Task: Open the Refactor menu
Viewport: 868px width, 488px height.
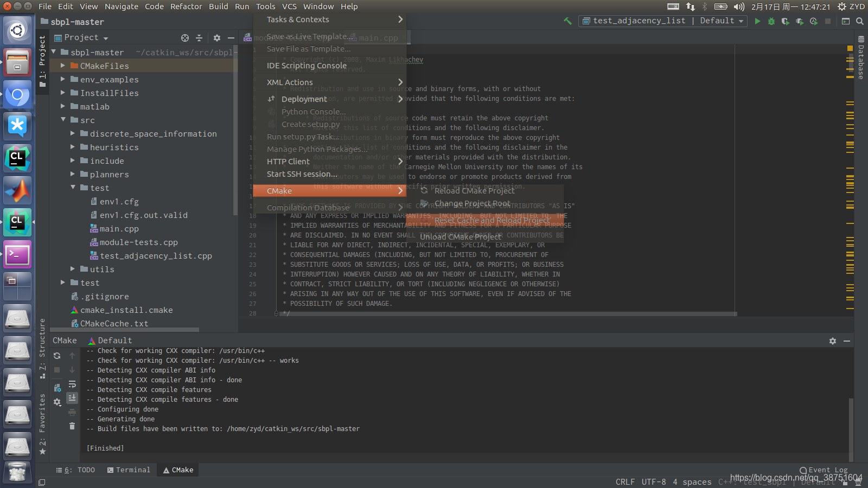Action: pyautogui.click(x=186, y=7)
